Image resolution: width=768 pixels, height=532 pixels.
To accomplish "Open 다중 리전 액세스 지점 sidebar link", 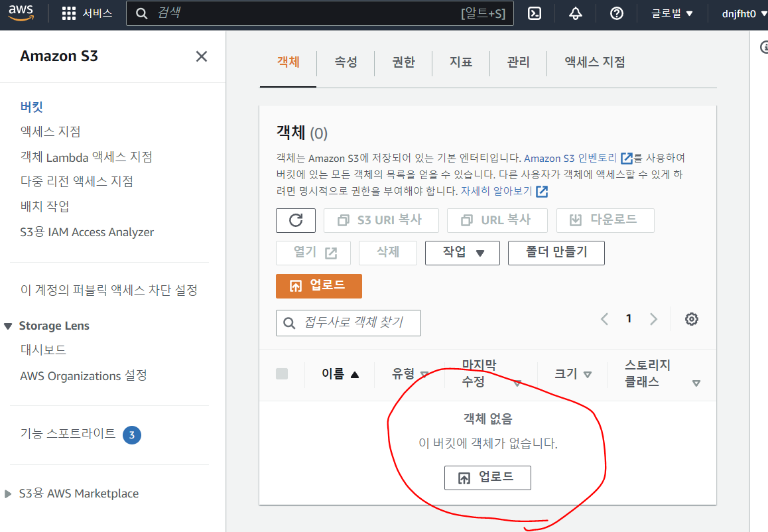I will coord(77,181).
